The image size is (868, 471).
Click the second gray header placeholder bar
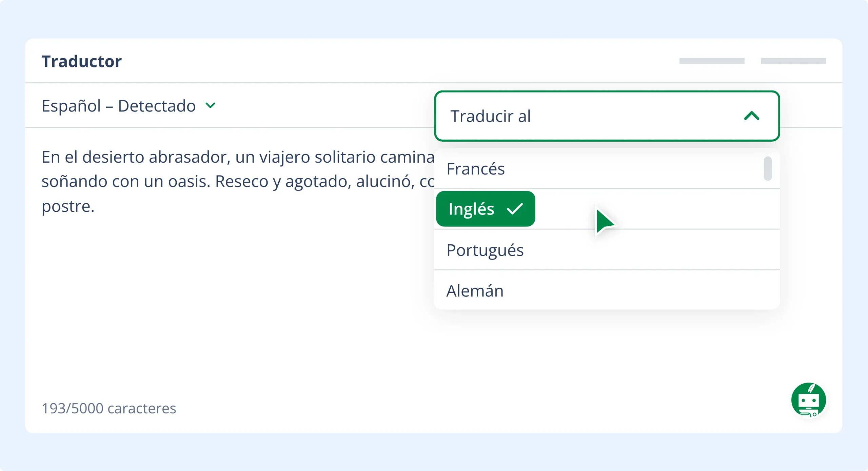pyautogui.click(x=793, y=61)
